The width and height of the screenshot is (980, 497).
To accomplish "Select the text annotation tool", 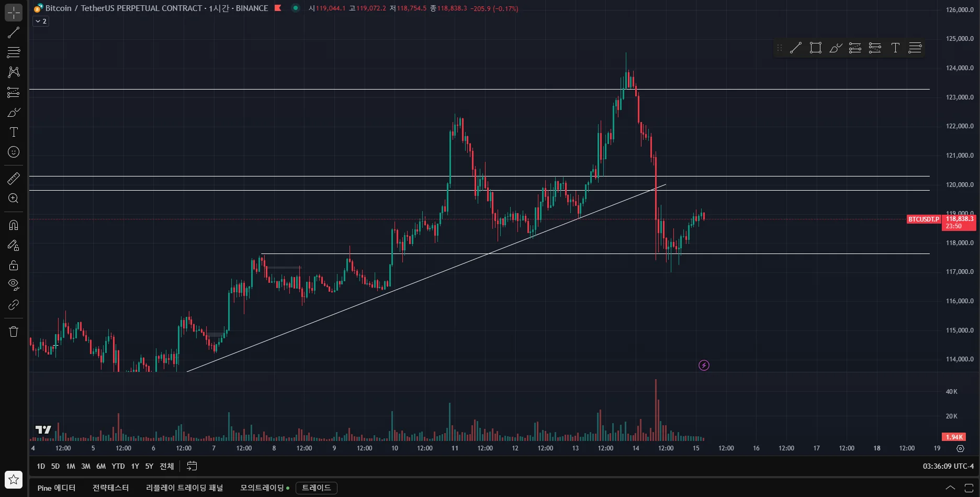I will tap(14, 132).
